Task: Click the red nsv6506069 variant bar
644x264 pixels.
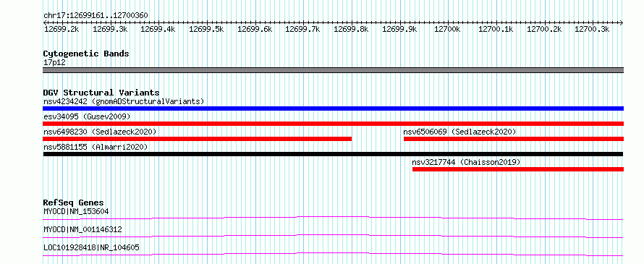Action: [514, 139]
